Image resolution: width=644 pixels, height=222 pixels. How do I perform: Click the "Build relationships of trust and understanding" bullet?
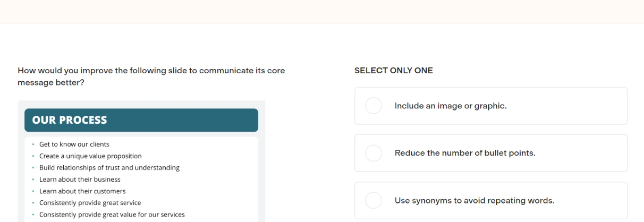tap(109, 168)
